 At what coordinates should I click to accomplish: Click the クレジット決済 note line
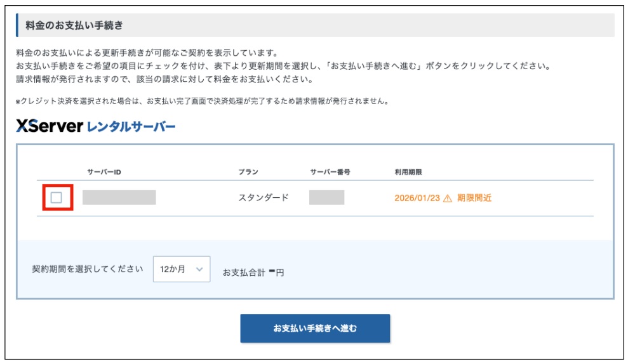202,101
